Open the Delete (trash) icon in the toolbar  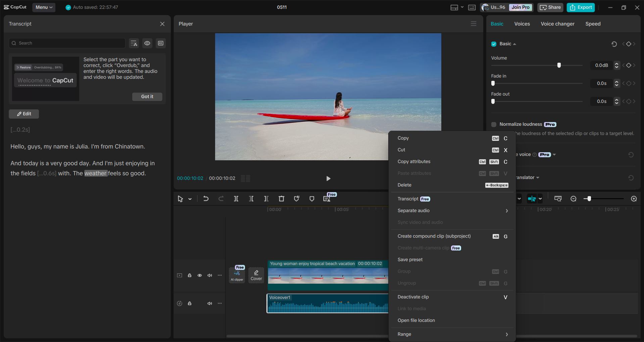(x=281, y=198)
